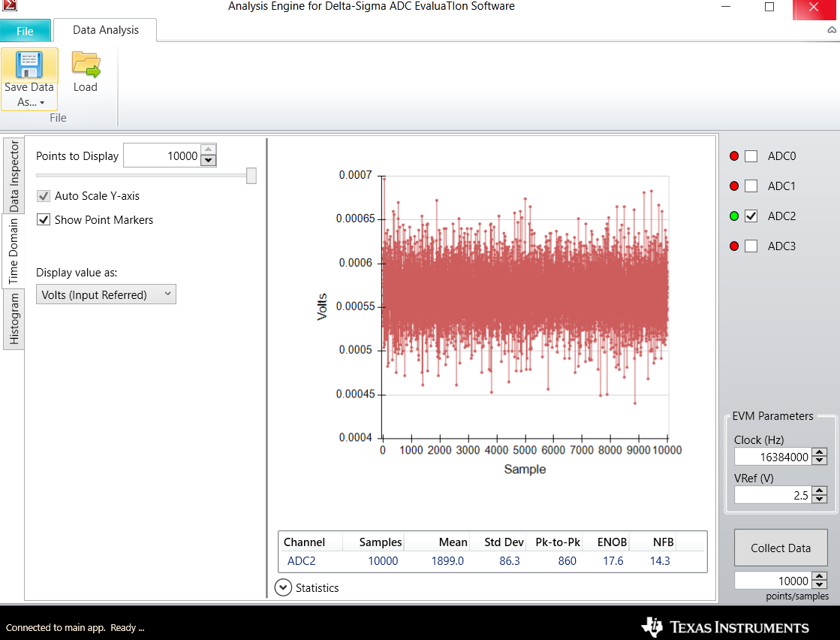
Task: Click the application logo in title bar
Action: [10, 6]
